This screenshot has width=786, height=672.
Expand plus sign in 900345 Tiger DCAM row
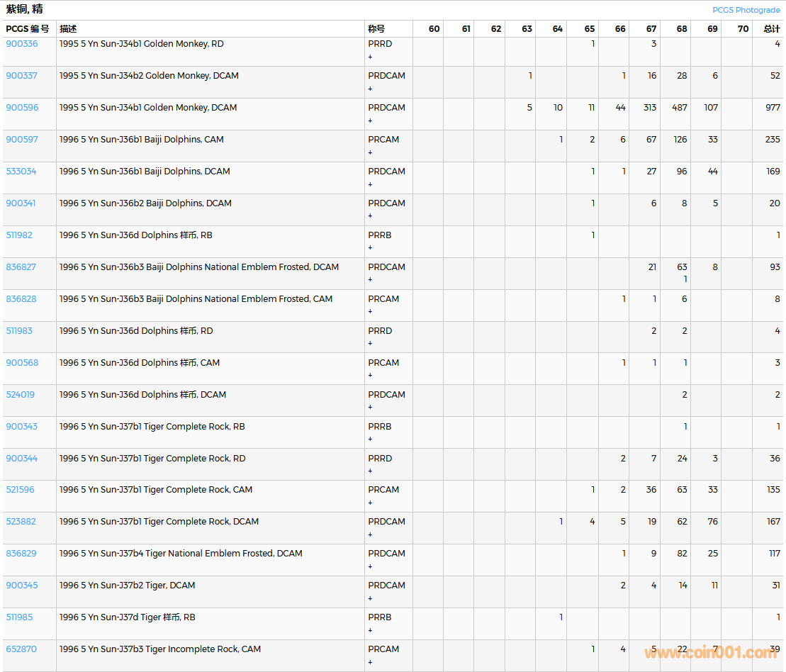370,598
